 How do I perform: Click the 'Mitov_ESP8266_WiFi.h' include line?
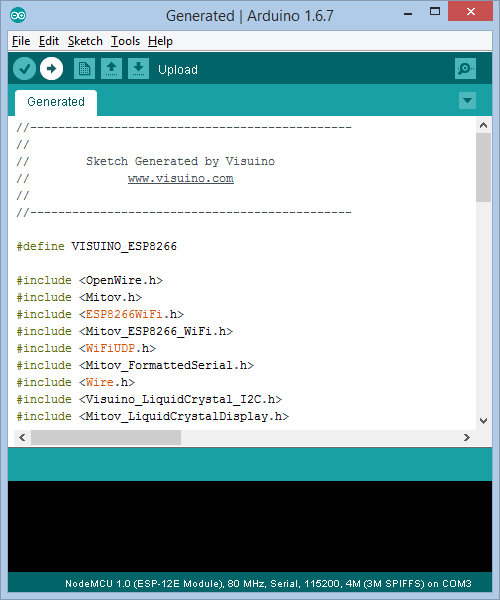(125, 331)
